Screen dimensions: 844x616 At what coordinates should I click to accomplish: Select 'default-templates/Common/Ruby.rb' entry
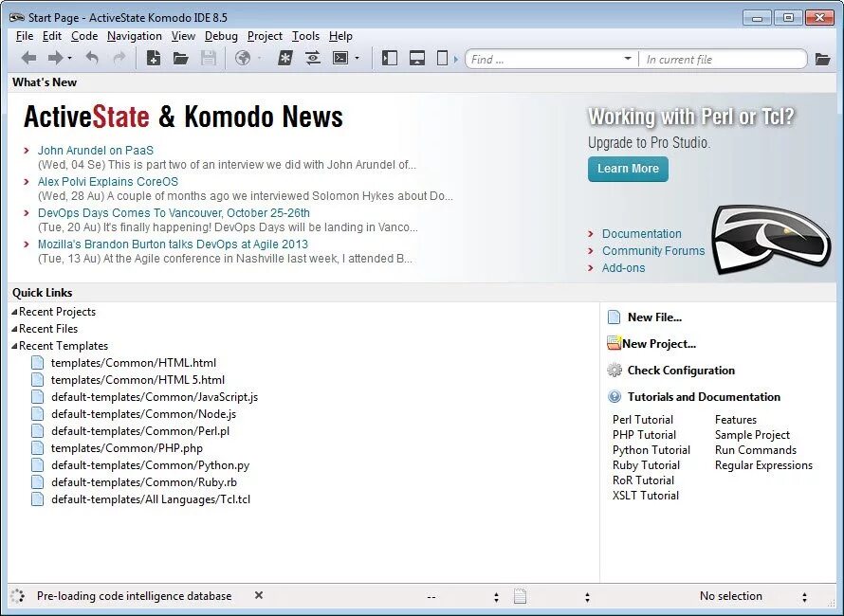click(144, 482)
